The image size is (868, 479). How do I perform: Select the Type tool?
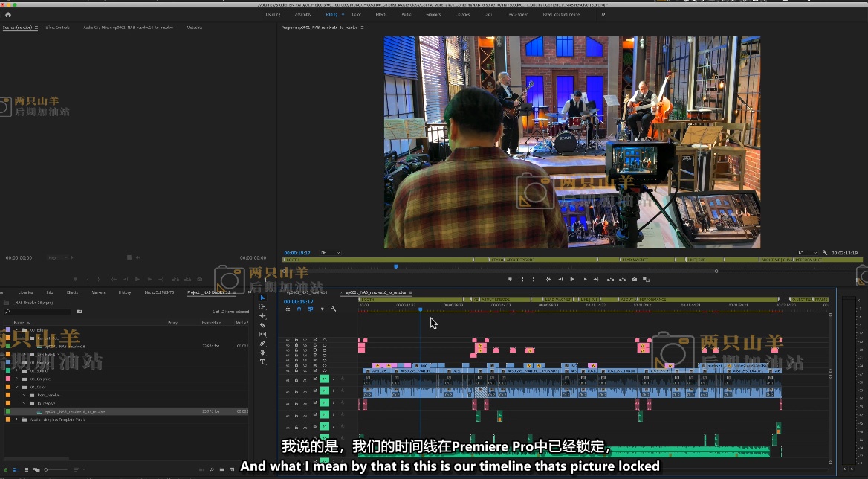[262, 361]
